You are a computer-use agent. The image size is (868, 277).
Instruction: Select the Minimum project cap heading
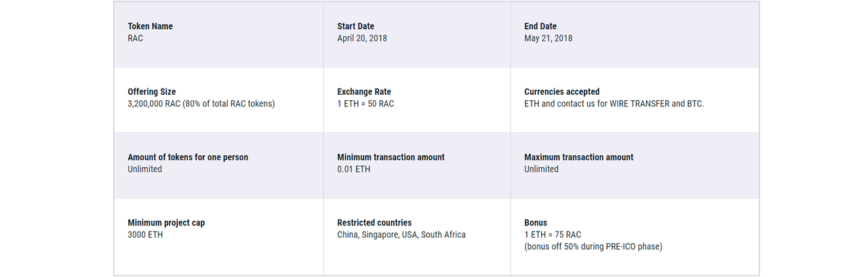166,223
